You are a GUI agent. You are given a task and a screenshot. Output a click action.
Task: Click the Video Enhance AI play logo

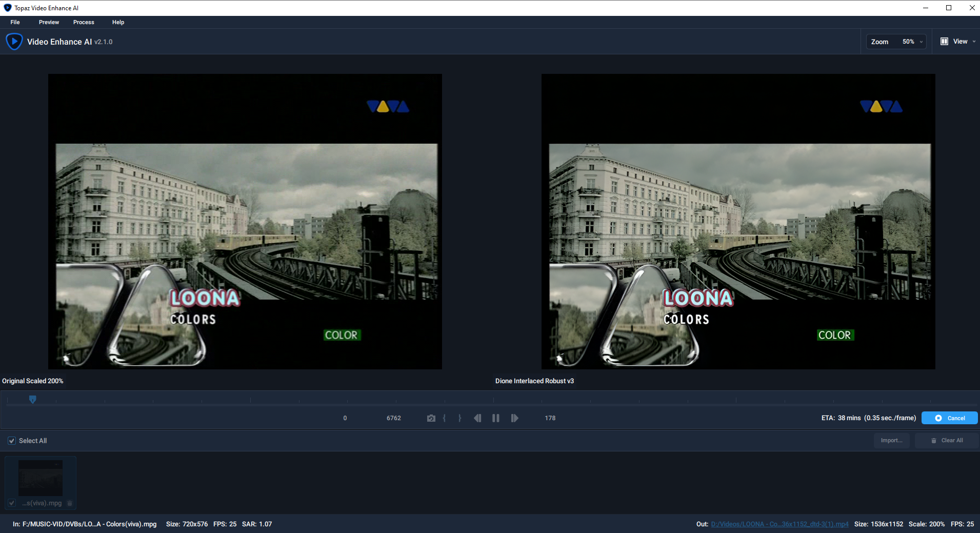click(x=14, y=41)
